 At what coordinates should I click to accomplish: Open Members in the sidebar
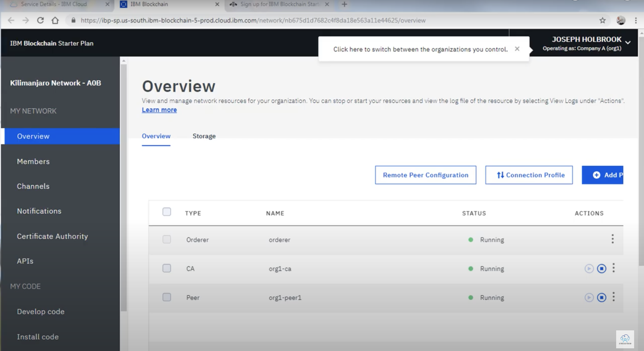(33, 161)
